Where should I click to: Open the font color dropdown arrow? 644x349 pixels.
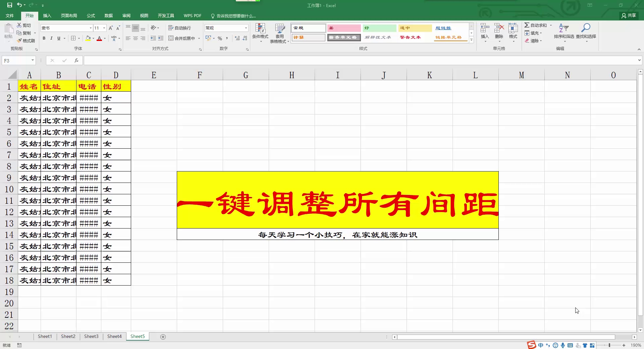pyautogui.click(x=105, y=38)
